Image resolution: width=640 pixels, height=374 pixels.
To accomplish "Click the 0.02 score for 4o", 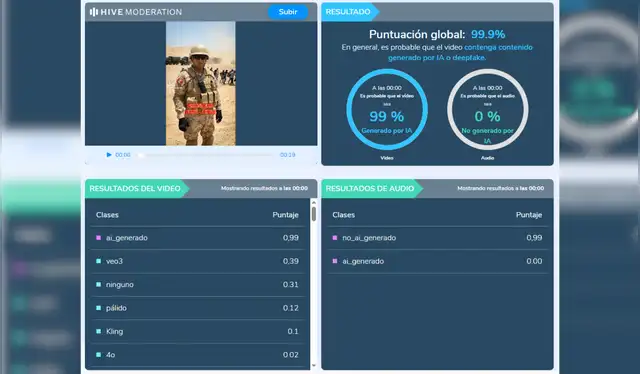I will [x=291, y=355].
